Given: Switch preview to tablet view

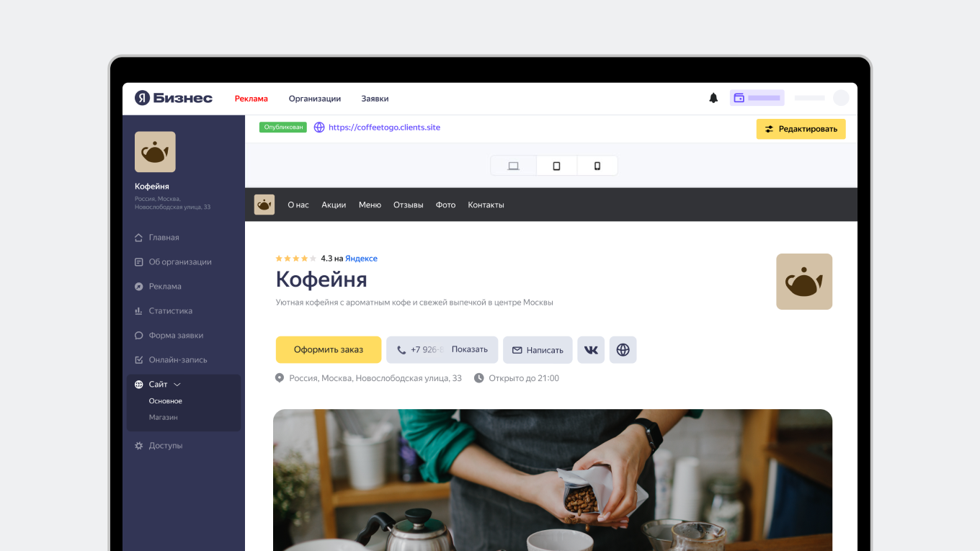Looking at the screenshot, I should click(x=556, y=166).
